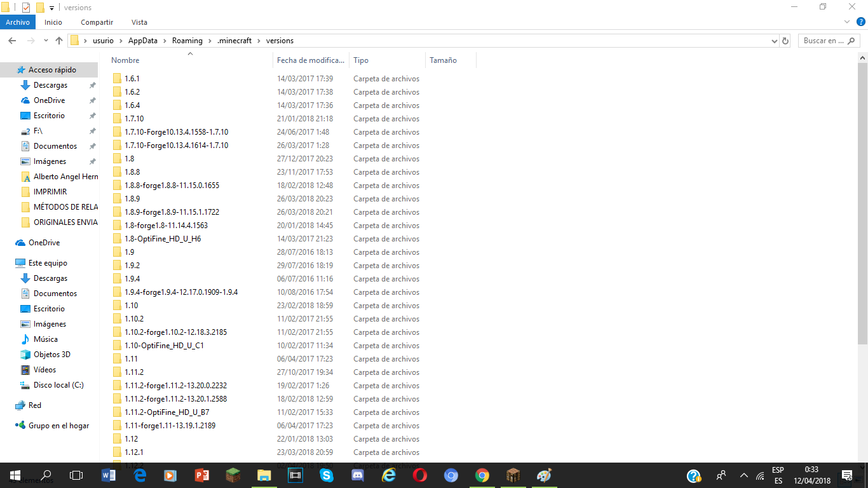
Task: Open the address bar history dropdown
Action: [774, 41]
